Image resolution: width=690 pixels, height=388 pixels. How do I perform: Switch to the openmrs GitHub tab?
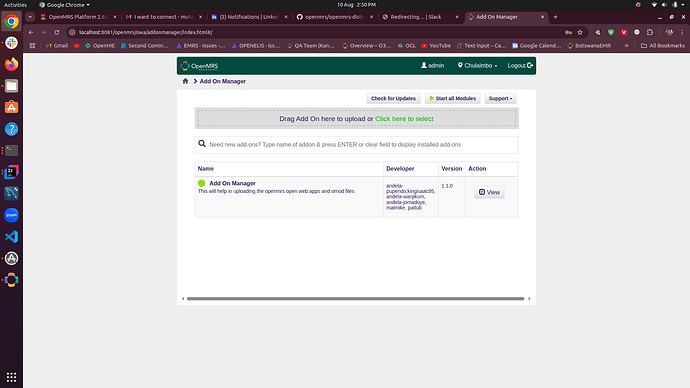click(334, 17)
